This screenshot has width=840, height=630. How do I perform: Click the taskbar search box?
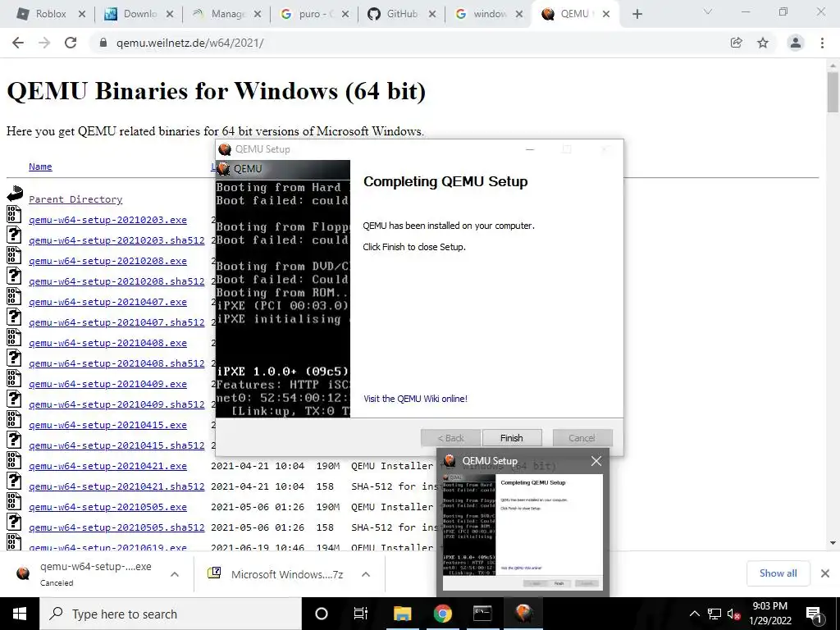point(171,614)
